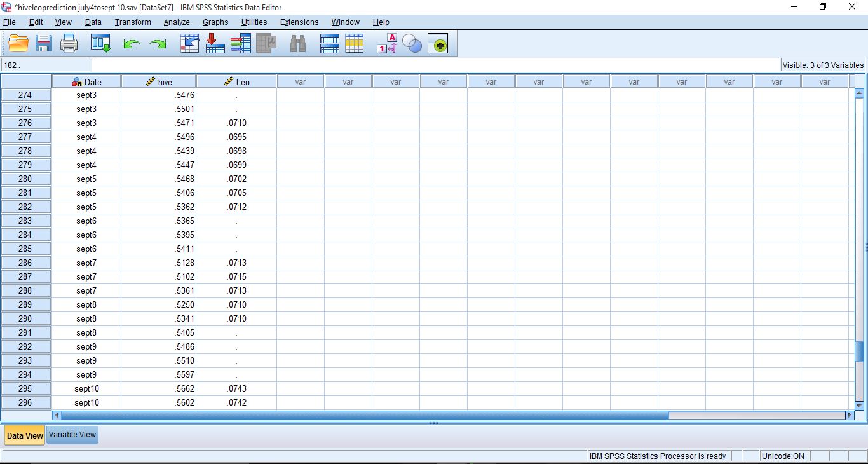Screen dimensions: 868x464
Task: Select hive cell .5476 in row 274
Action: 159,95
